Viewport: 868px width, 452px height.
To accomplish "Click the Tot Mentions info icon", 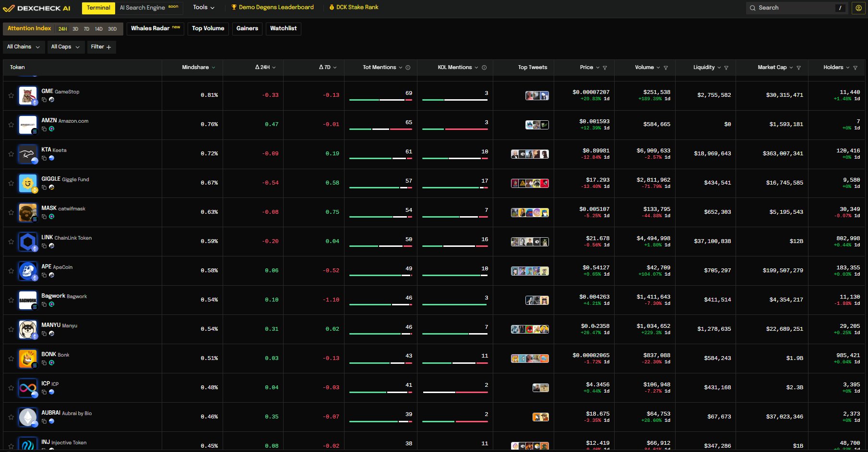I will (408, 68).
